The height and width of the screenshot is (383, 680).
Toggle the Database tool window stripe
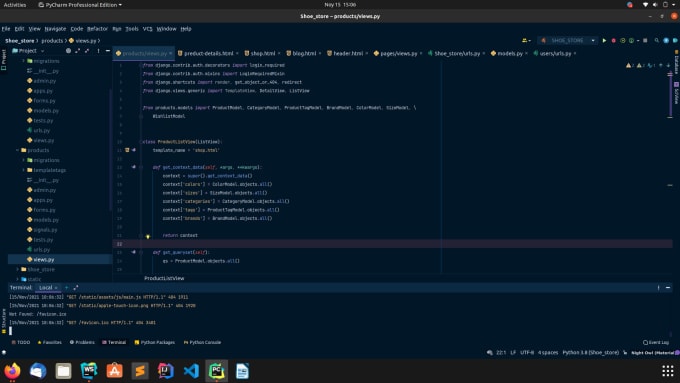pos(676,62)
